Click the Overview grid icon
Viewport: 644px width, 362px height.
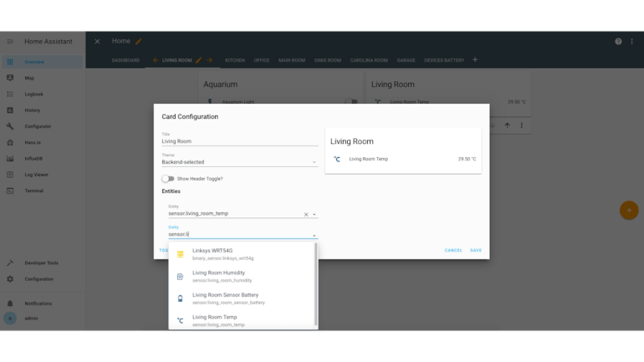pyautogui.click(x=10, y=62)
